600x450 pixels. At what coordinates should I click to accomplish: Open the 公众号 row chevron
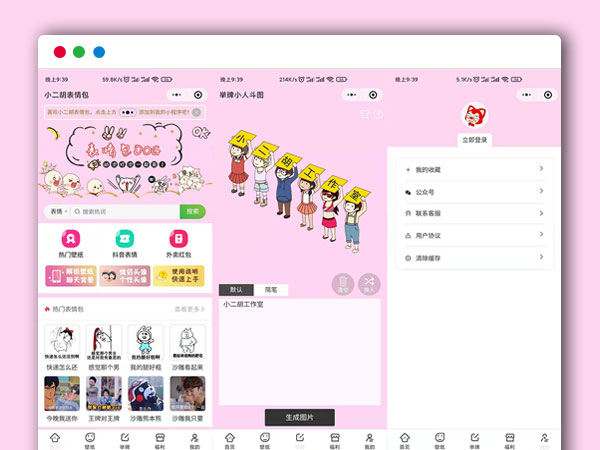(x=541, y=191)
